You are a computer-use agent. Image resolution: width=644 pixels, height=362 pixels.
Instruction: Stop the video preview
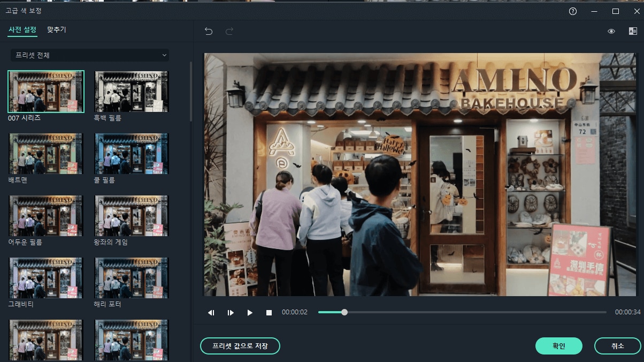269,312
